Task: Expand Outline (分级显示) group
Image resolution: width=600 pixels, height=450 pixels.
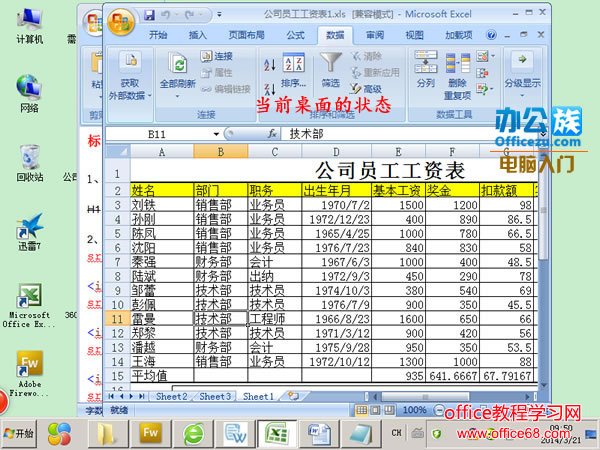Action: point(522,73)
